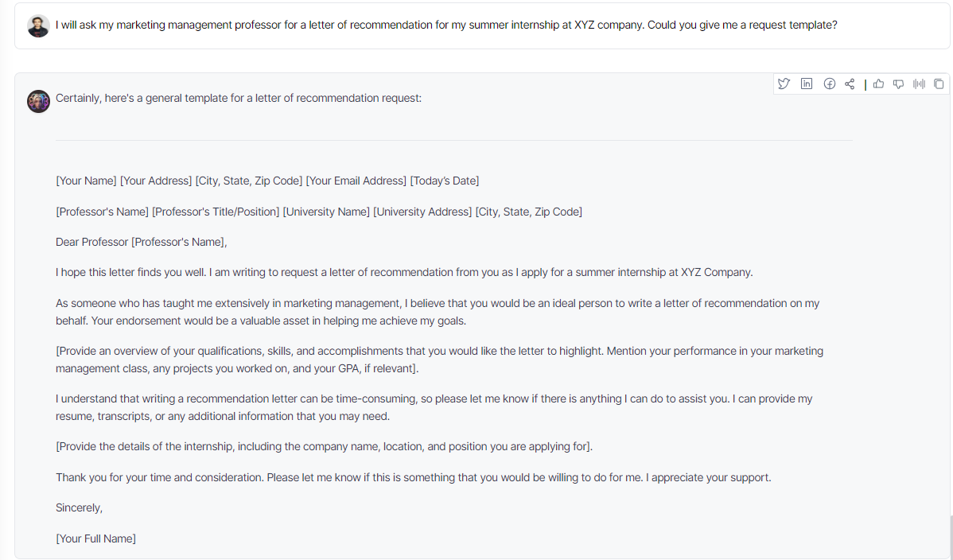Click the user's prompt message text

[446, 25]
